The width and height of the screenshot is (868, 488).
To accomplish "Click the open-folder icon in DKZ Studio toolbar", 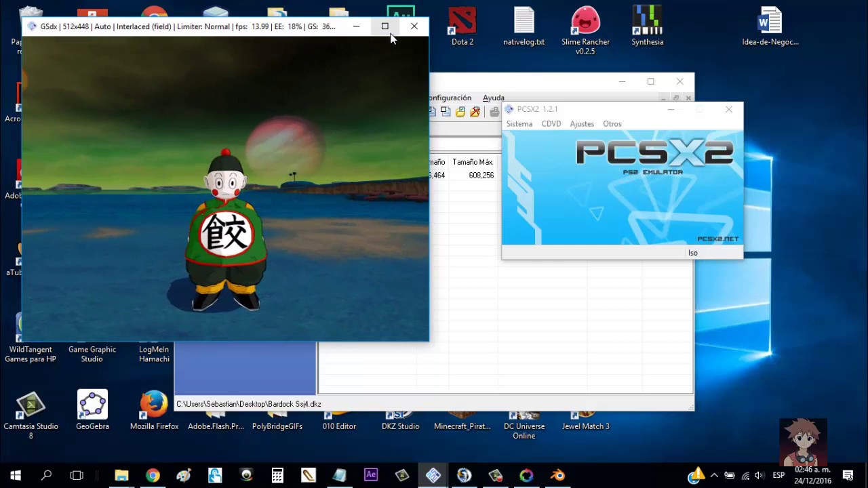I will click(x=460, y=112).
